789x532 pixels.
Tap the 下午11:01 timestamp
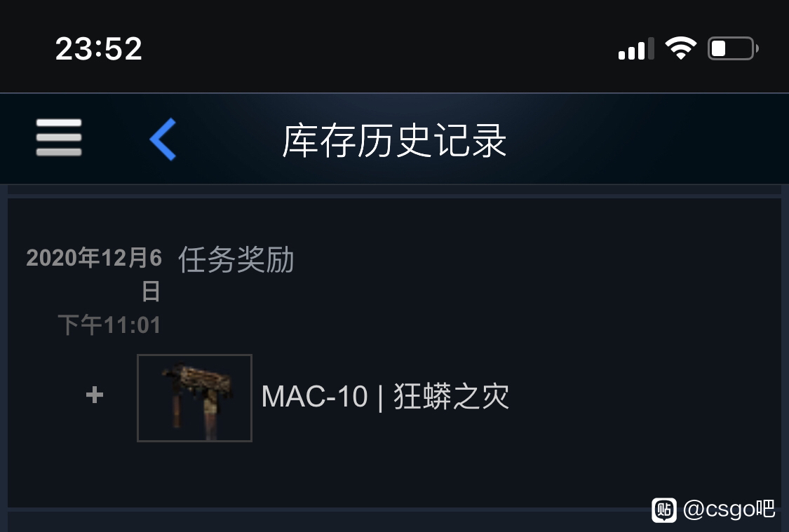point(109,325)
